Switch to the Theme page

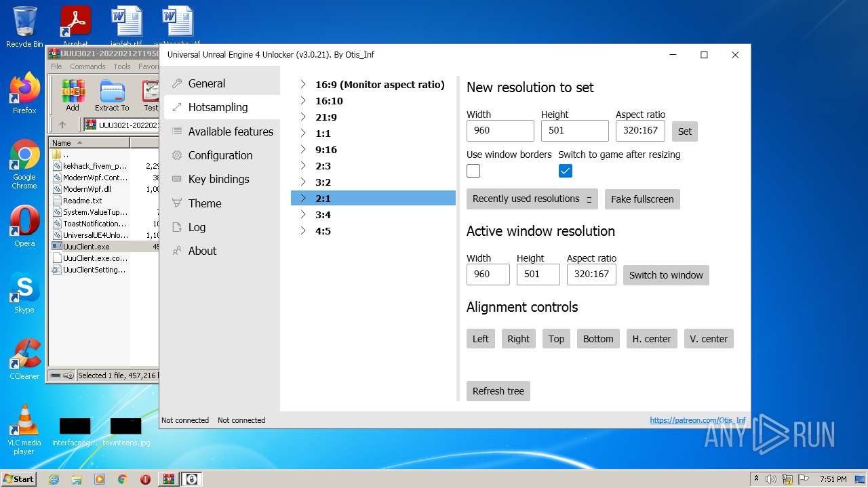(222, 203)
